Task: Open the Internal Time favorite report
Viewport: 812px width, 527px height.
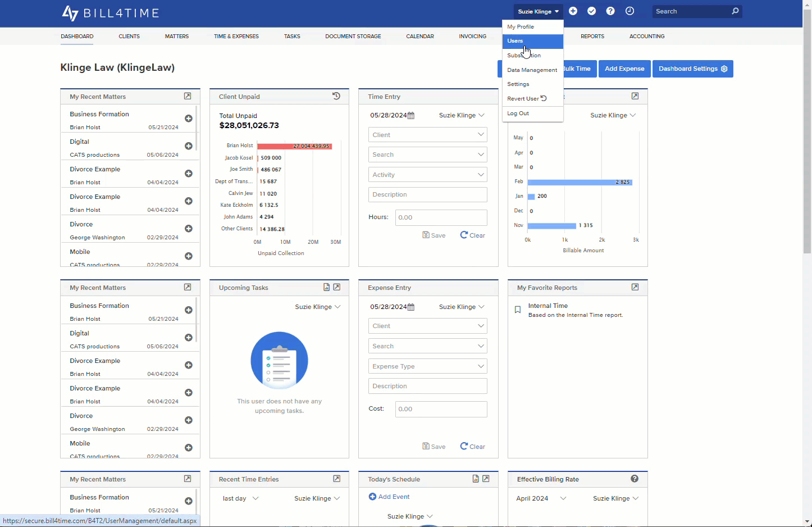Action: 548,306
